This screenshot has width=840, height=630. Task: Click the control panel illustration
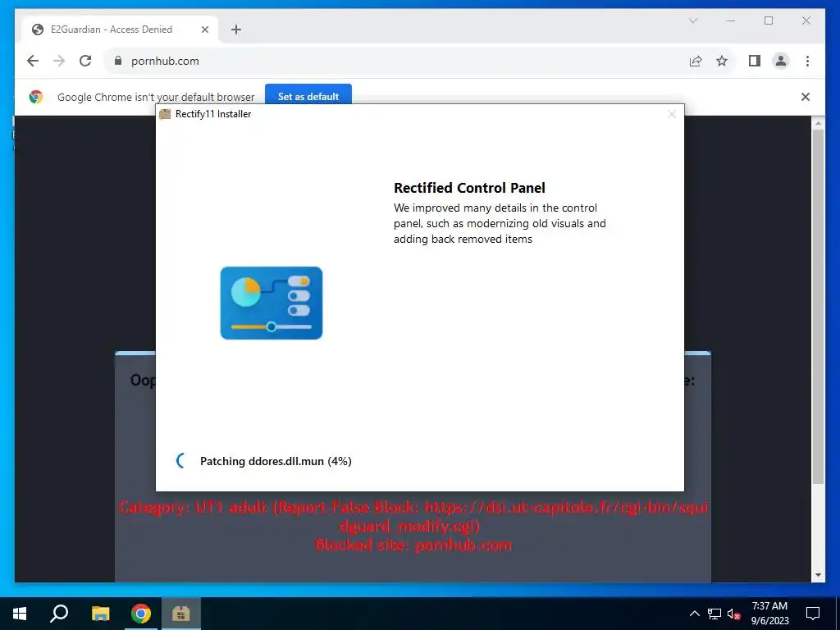[x=272, y=304]
